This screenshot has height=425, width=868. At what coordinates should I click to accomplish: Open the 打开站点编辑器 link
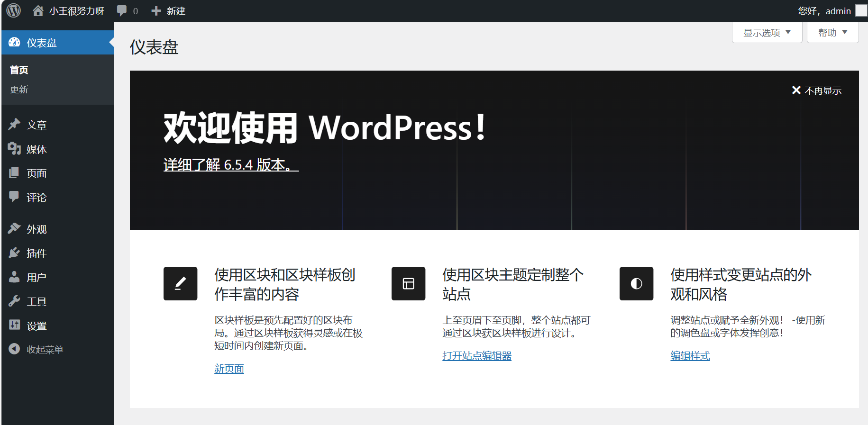477,356
